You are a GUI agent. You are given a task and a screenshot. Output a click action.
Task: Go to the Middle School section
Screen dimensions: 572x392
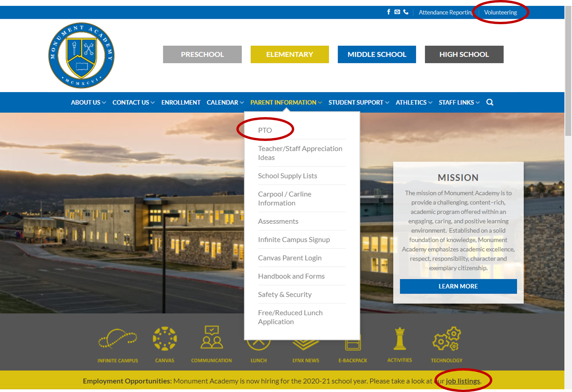click(x=377, y=54)
